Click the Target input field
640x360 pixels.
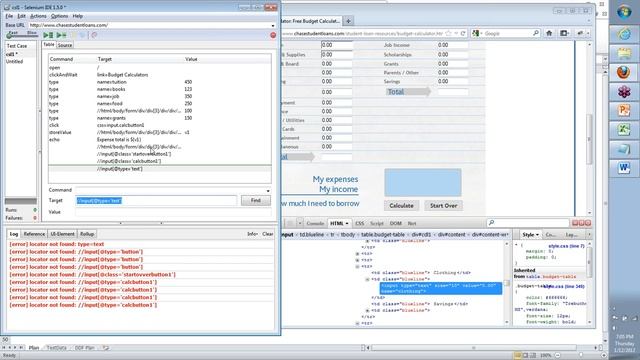click(156, 200)
